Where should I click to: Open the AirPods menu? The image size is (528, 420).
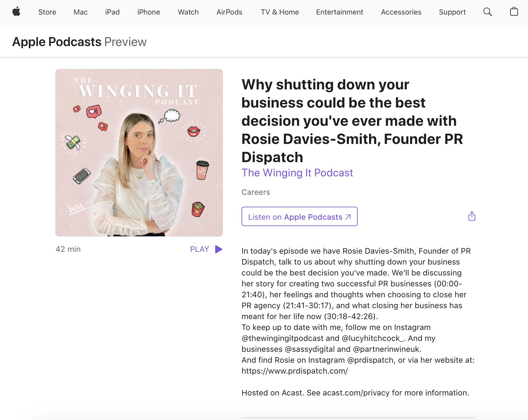[x=229, y=12]
